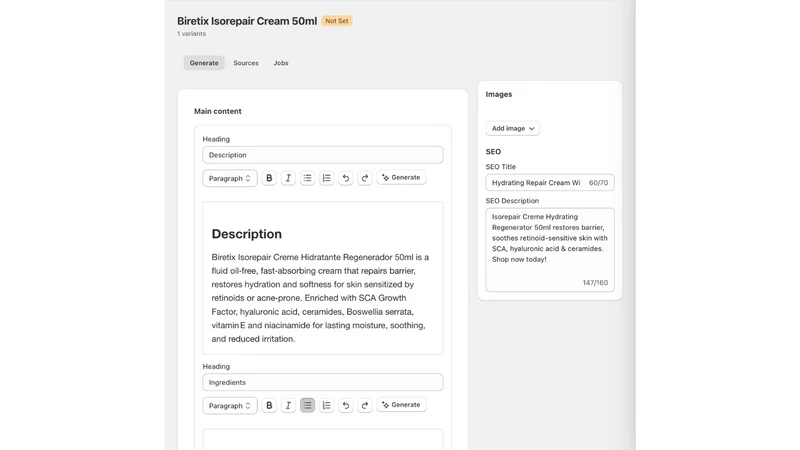The image size is (800, 450).
Task: Toggle italic in Ingredients toolbar
Action: click(288, 406)
